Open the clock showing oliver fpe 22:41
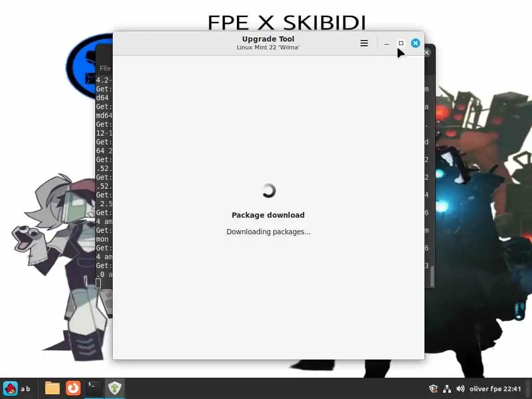The image size is (532, 399). 495,389
